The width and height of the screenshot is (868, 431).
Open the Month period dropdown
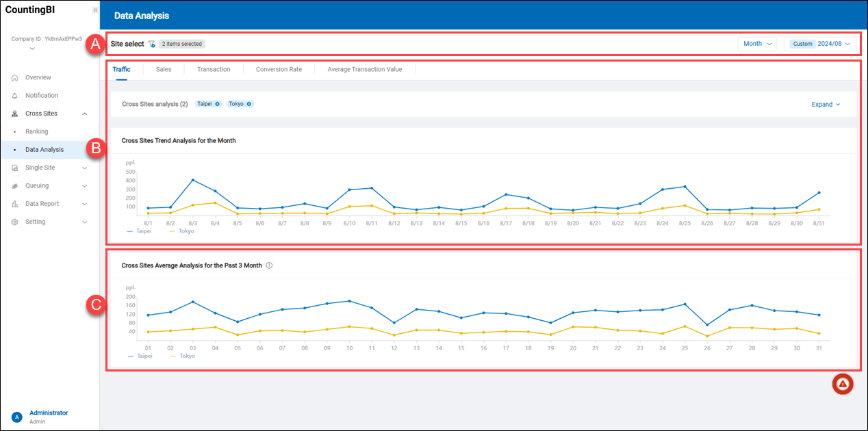coord(757,44)
